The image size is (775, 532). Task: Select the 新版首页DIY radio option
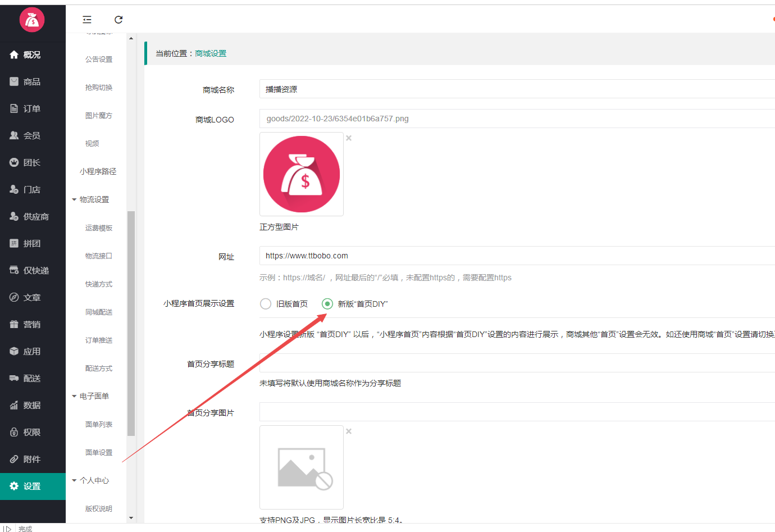pos(327,303)
